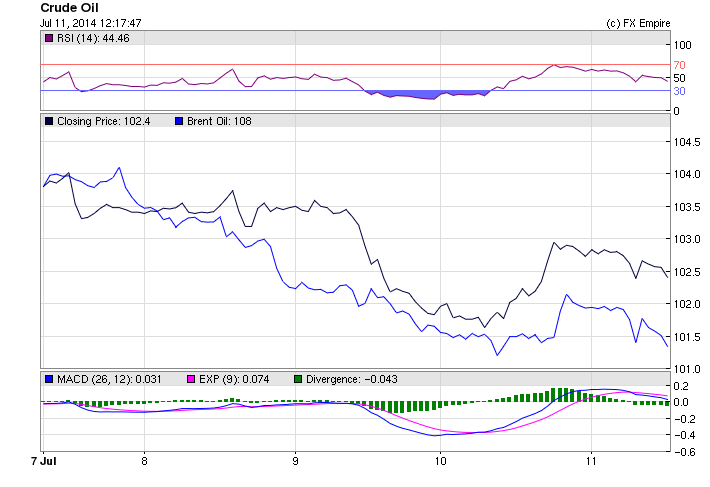Click the '8' date axis label

click(144, 462)
